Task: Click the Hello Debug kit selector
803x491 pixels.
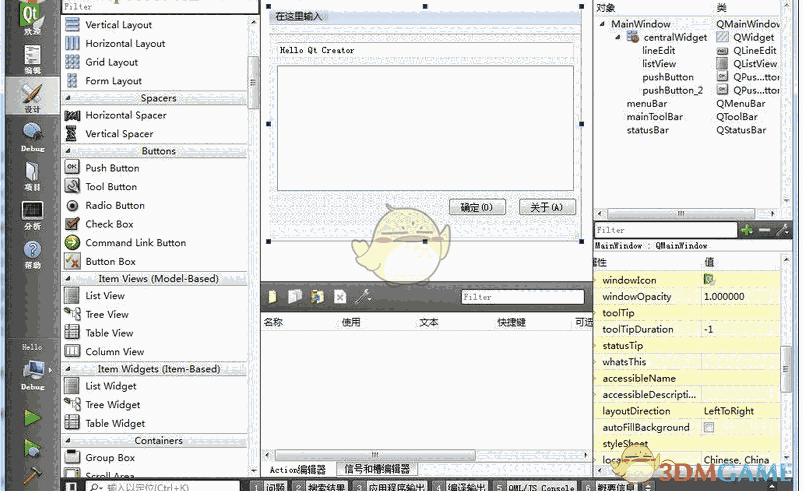Action: [x=33, y=370]
